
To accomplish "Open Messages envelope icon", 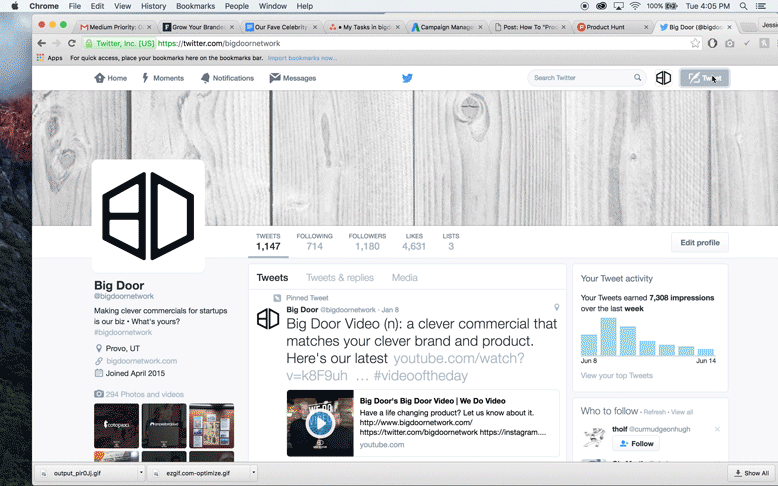I will coord(275,78).
